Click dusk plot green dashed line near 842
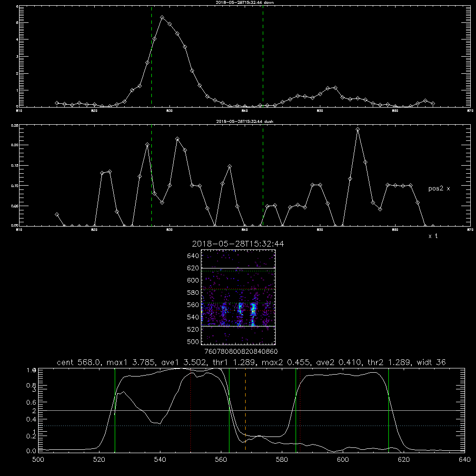Image resolution: width=476 pixels, height=476 pixels. [263, 175]
